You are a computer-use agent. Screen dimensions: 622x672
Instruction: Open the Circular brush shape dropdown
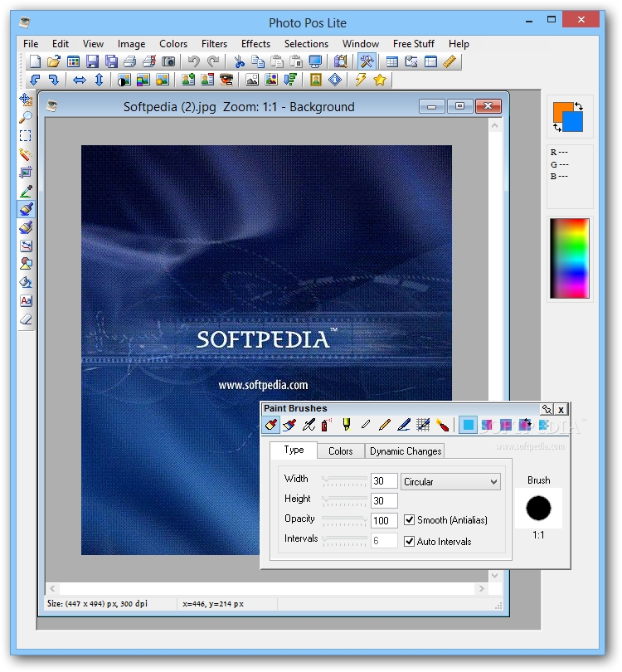coord(450,482)
